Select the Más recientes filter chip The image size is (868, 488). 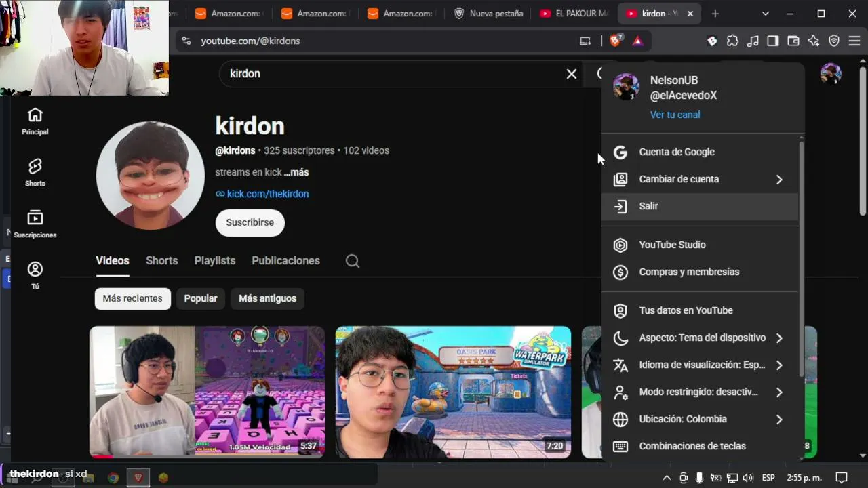133,298
